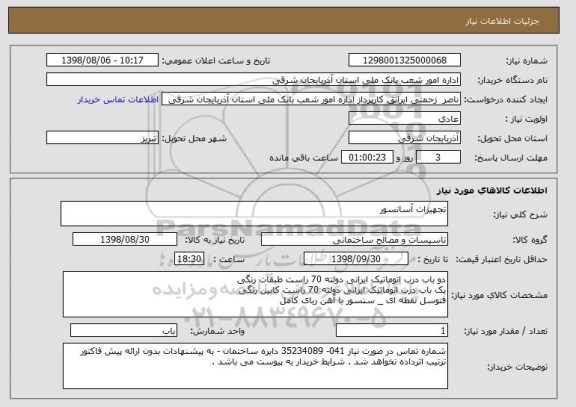Screen dimensions: 576x407
Task: Select the شماره نیاز field 1298001325000068
Action: click(404, 60)
